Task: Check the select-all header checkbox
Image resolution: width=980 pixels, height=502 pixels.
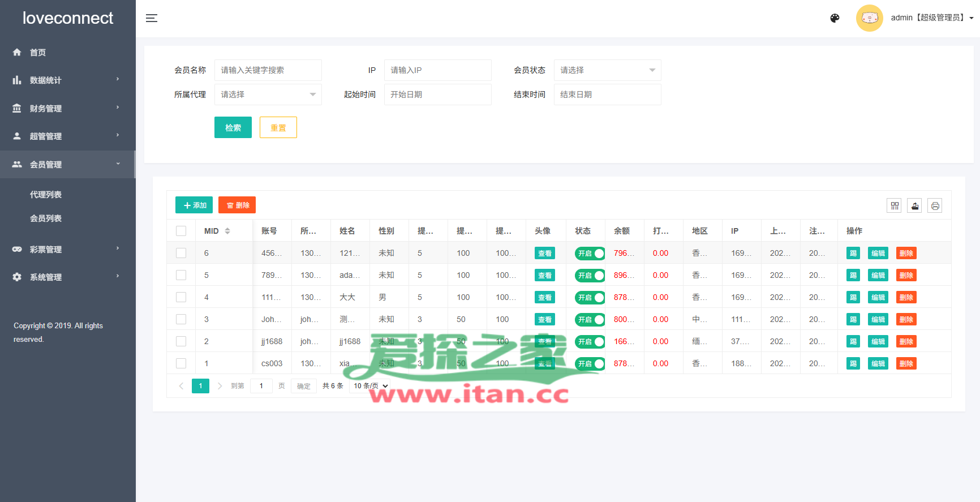Action: point(181,231)
